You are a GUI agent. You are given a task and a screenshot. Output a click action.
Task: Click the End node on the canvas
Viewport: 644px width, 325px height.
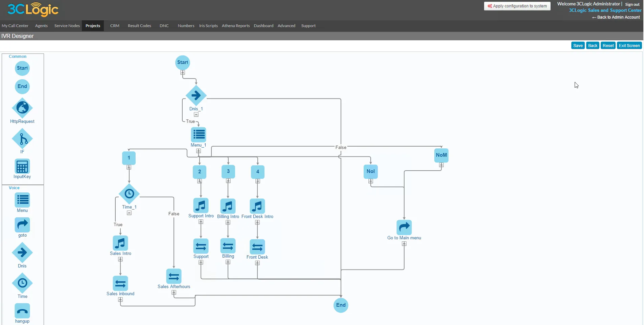pyautogui.click(x=341, y=305)
